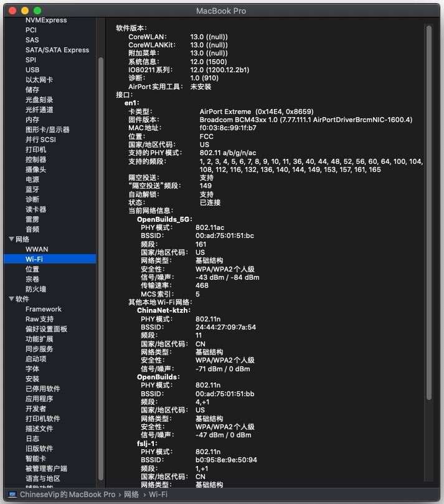
Task: Select 并行 SCSI in the sidebar
Action: [41, 140]
